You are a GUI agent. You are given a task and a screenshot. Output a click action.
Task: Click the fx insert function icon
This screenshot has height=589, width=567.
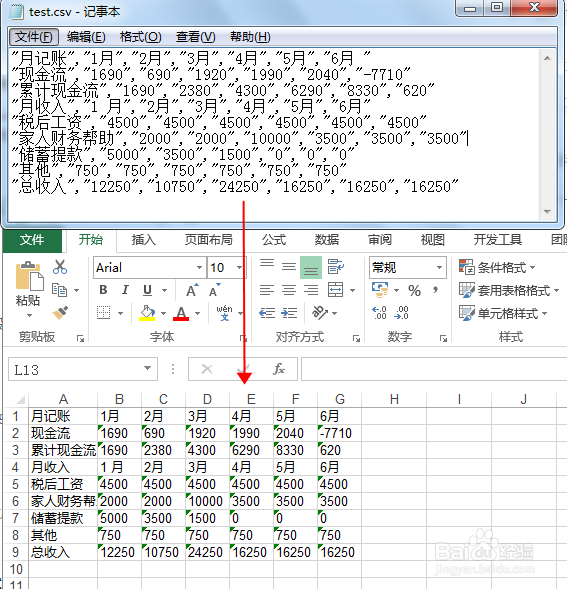click(x=278, y=369)
